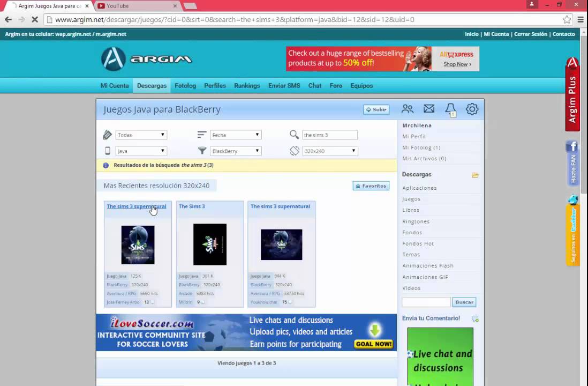Open Fotolog in navigation bar
Image resolution: width=588 pixels, height=386 pixels.
click(x=185, y=86)
